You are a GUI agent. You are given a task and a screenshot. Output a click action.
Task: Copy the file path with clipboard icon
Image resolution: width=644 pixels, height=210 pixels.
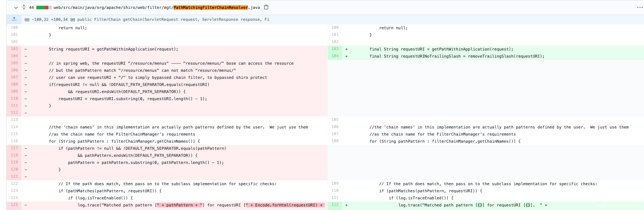(x=266, y=7)
